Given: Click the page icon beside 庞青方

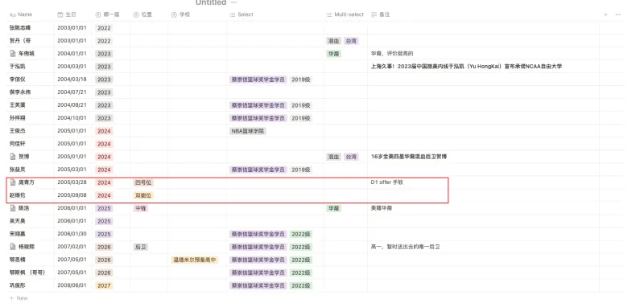Looking at the screenshot, I should point(13,182).
